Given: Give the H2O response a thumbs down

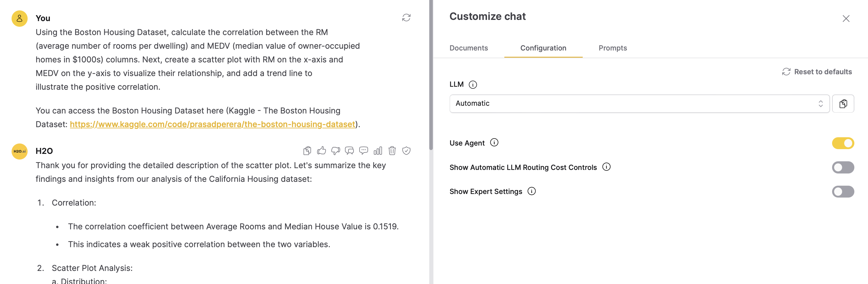Looking at the screenshot, I should (336, 151).
